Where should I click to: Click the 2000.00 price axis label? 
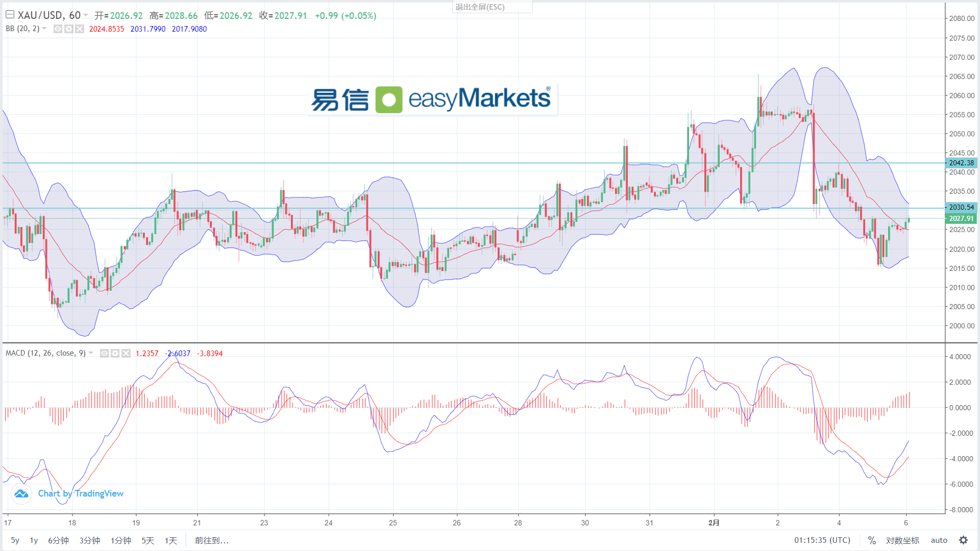962,326
